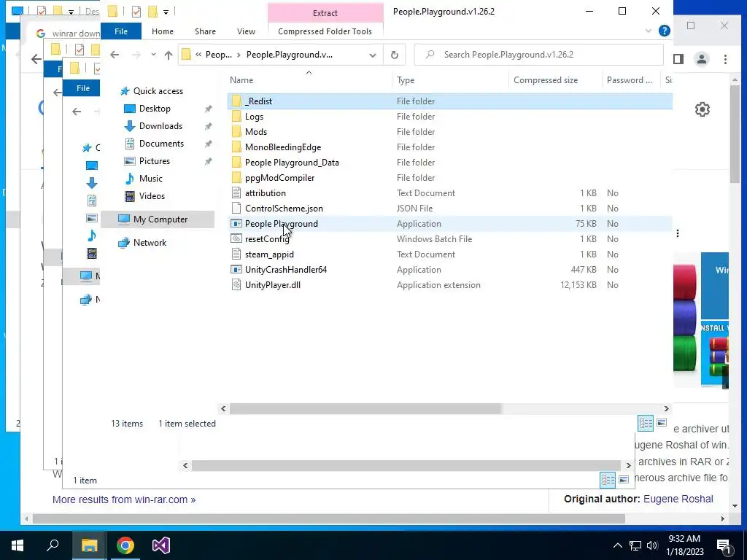The width and height of the screenshot is (747, 560).
Task: Select the Logs folder icon
Action: (236, 116)
